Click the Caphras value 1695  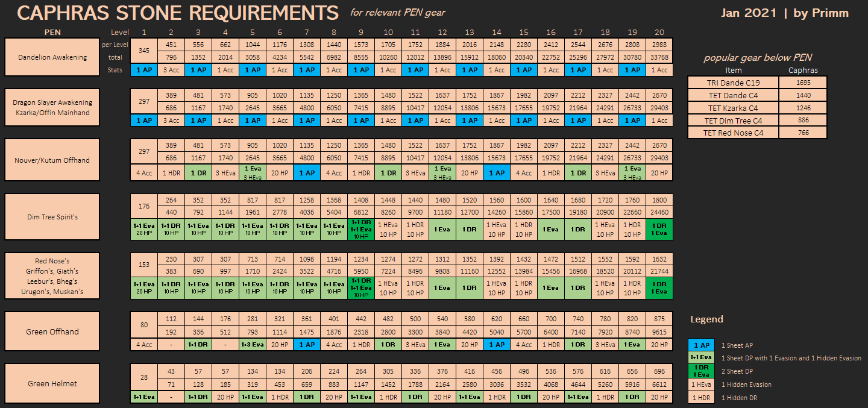(802, 83)
